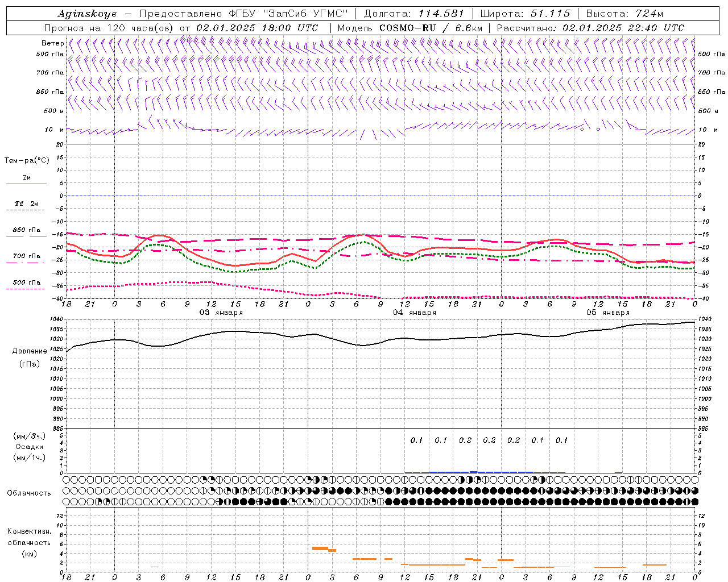Click the 500 гПа temperature legend entry
Viewport: 728px width, 582px height.
pyautogui.click(x=26, y=282)
